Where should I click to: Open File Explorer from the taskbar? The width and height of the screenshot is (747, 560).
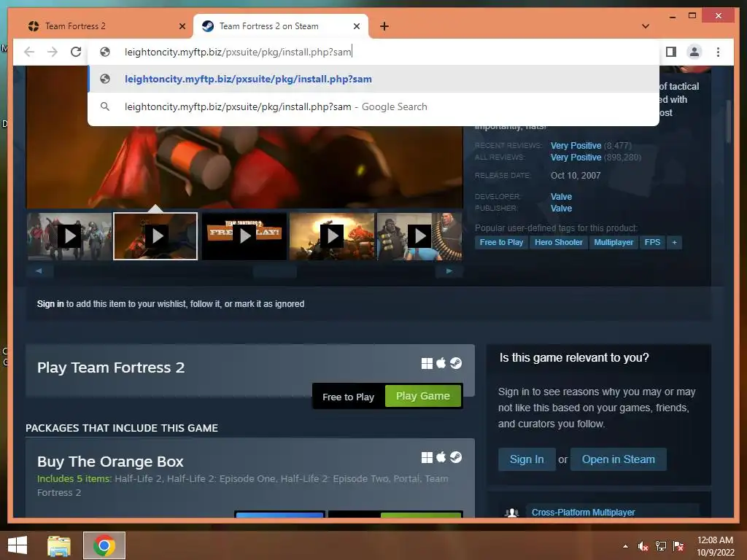(59, 545)
